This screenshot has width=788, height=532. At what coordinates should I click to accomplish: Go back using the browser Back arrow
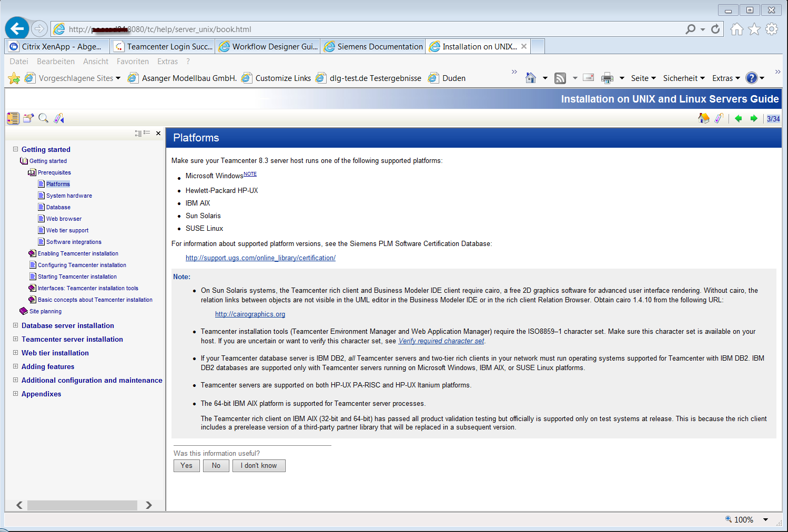point(17,28)
